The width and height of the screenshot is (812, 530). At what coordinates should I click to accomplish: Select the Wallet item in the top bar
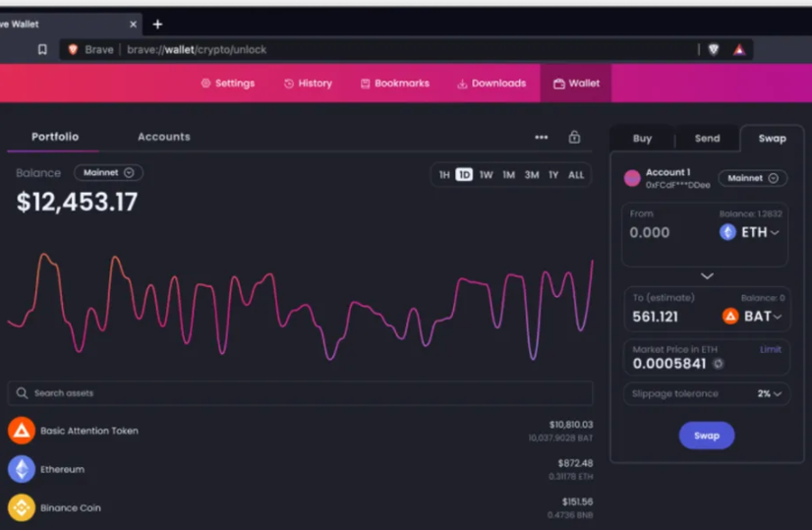pos(576,84)
